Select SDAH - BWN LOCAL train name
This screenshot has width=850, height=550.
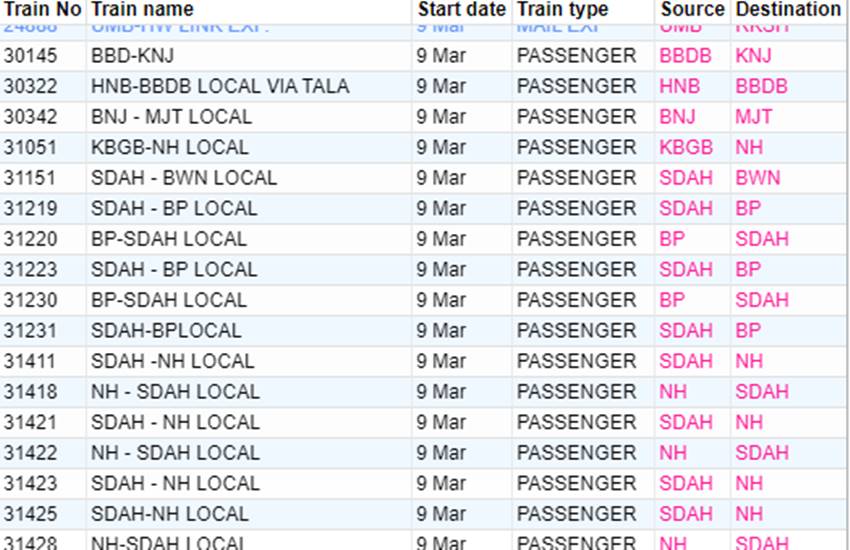[184, 178]
